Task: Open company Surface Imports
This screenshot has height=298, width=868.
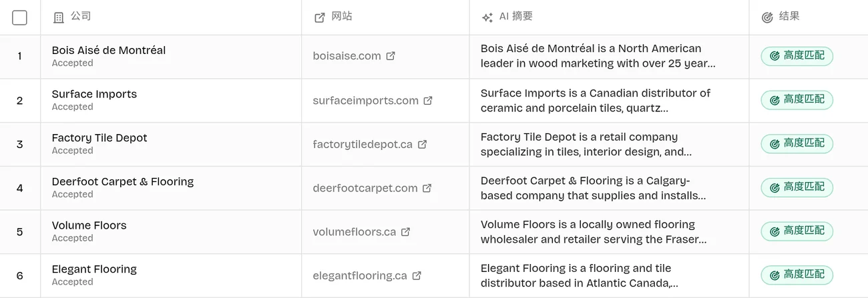Action: pyautogui.click(x=94, y=94)
